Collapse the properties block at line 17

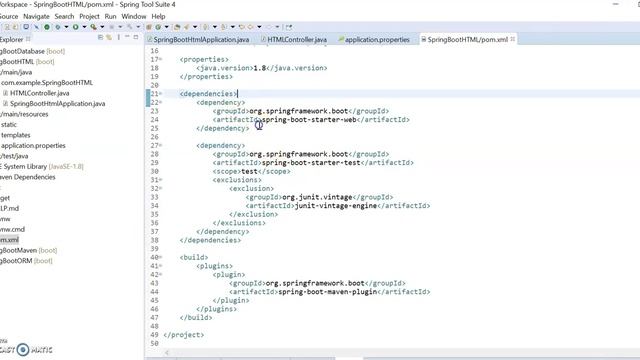pyautogui.click(x=161, y=60)
